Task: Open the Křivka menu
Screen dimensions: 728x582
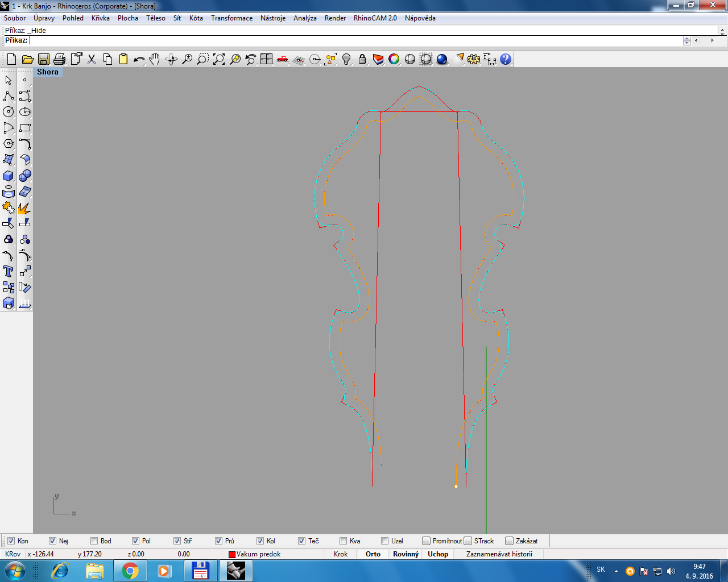Action: point(100,18)
